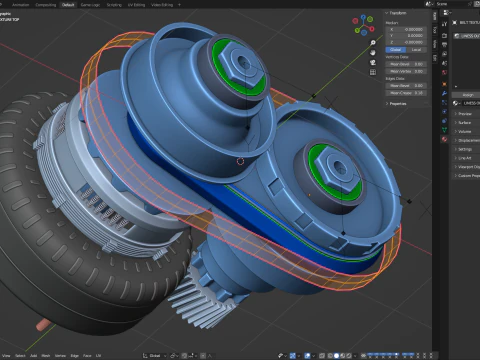Select Rendered viewport shading icon

[x=349, y=355]
